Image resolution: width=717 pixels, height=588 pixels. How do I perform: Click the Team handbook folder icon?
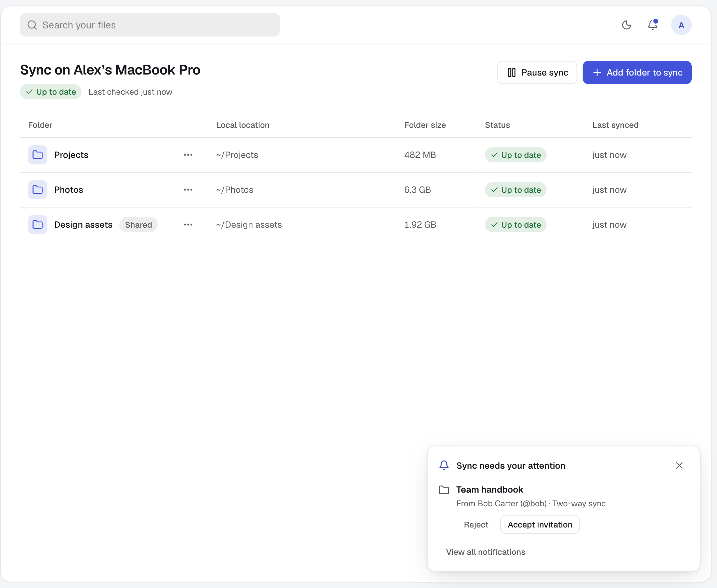444,490
